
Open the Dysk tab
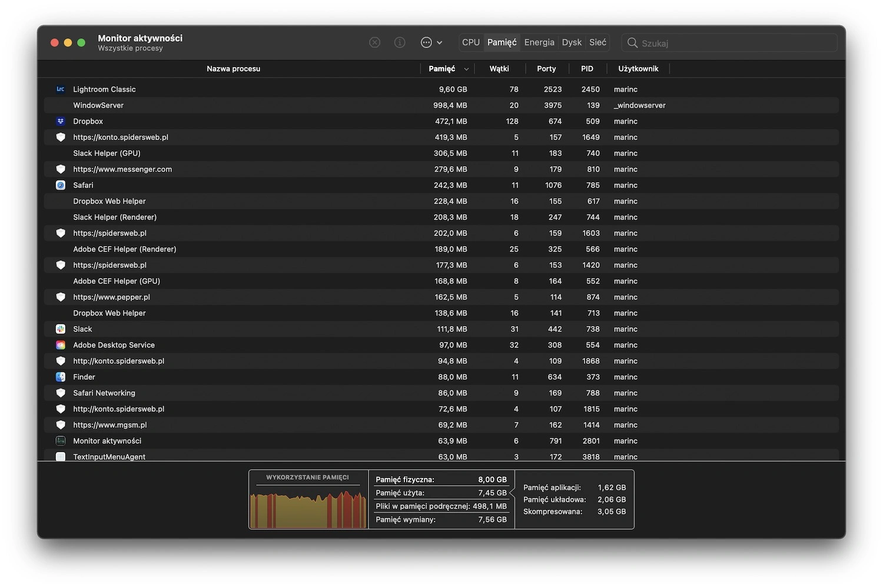572,42
